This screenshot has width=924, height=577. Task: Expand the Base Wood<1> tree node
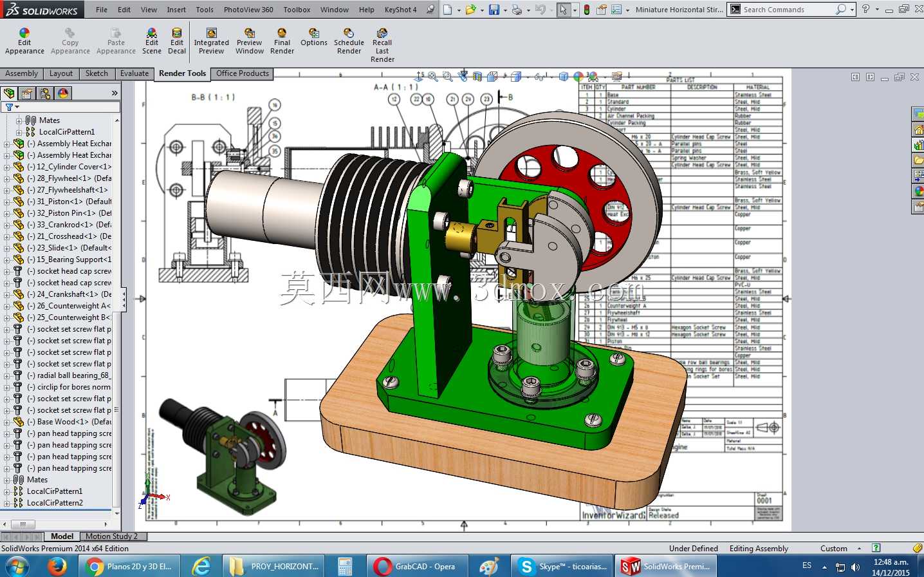pyautogui.click(x=6, y=422)
